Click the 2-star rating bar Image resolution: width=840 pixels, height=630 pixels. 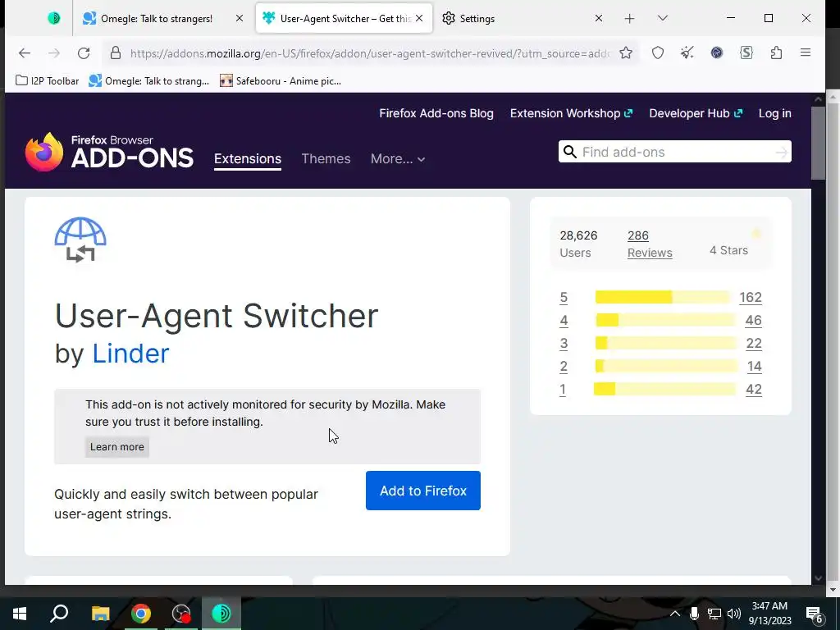tap(666, 366)
